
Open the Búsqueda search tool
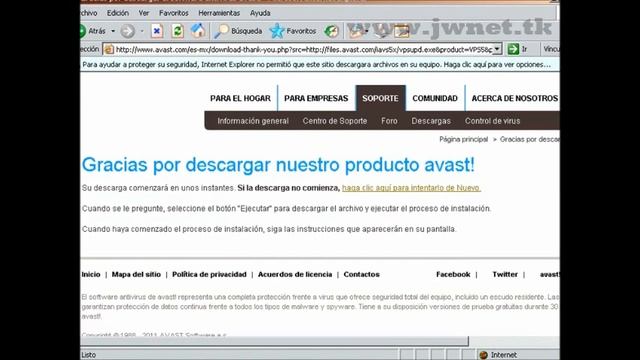tap(238, 31)
